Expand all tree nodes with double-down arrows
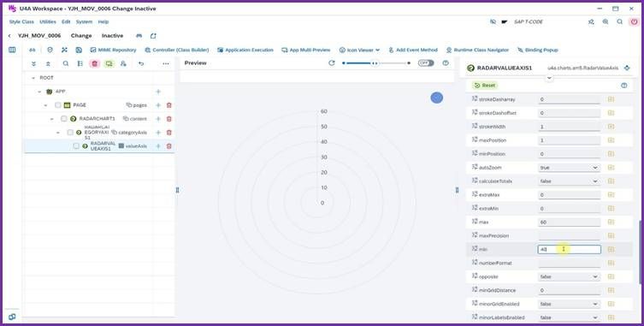The image size is (644, 326). 33,63
